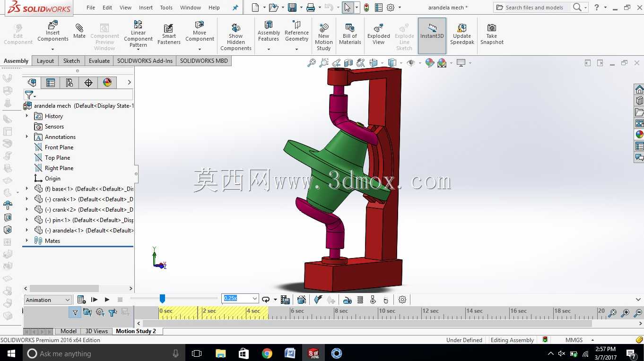Open the ConfigurationManager tab

coord(70,83)
